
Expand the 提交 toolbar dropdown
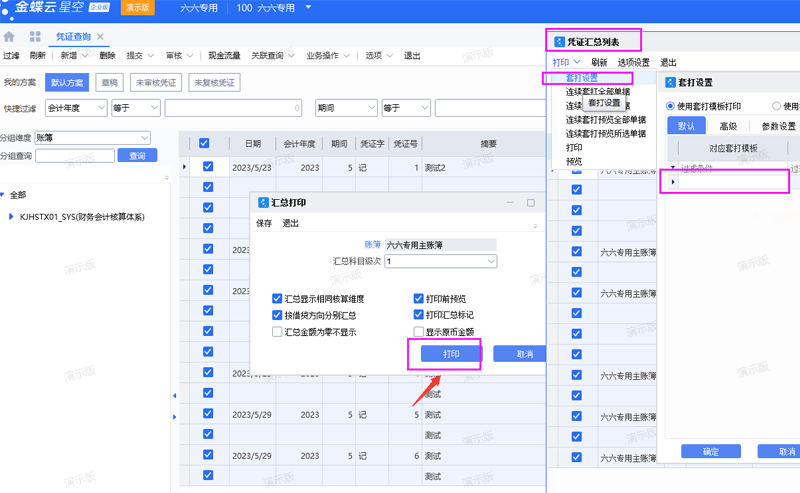151,56
